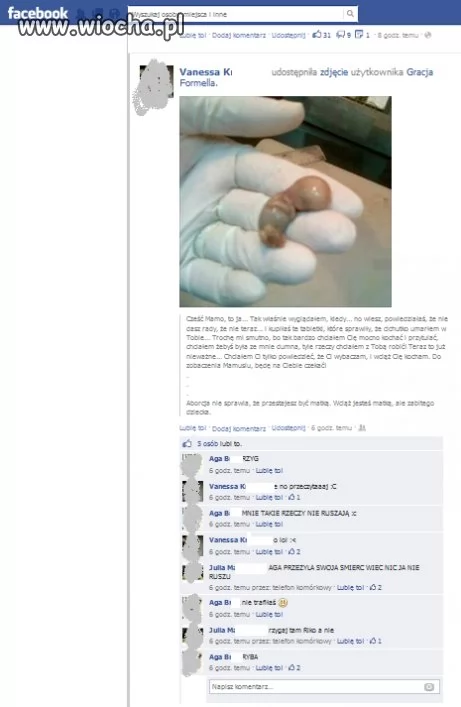Screen dimensions: 461x707
Task: Click the thumbs-up icon showing 31 likes
Action: click(x=317, y=34)
